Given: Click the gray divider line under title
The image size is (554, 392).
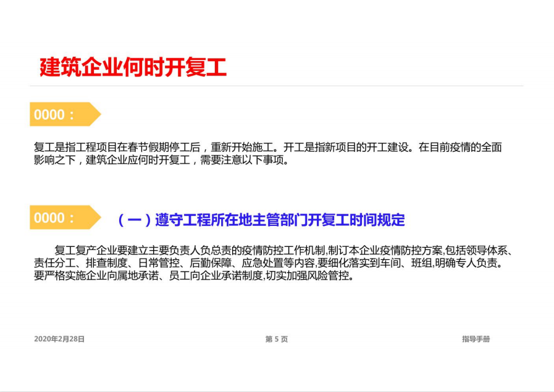Looking at the screenshot, I should [x=276, y=85].
